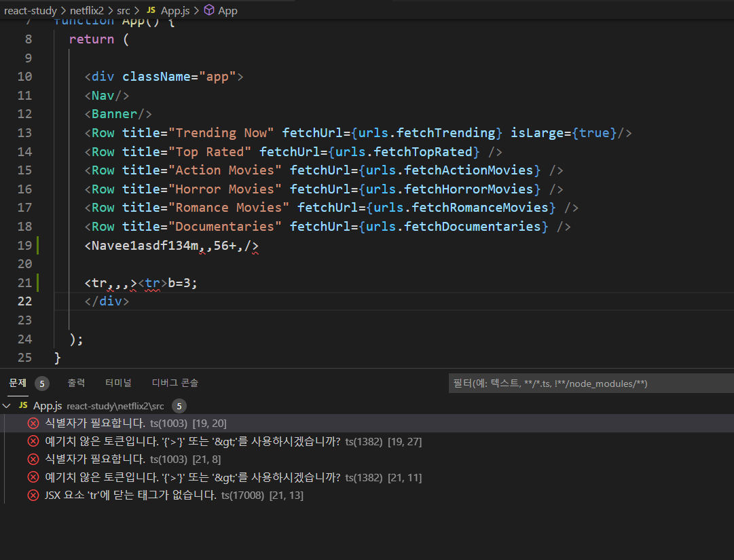Viewport: 734px width, 560px height.
Task: Click 'Romance Movies' title string
Action: point(228,208)
